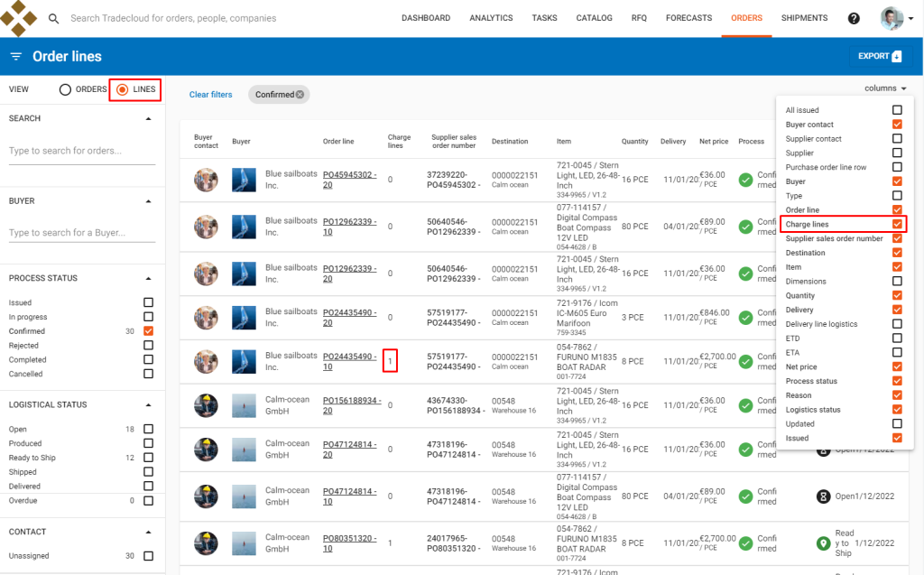Click buyer contact avatar in PO80351320 row

pos(206,543)
